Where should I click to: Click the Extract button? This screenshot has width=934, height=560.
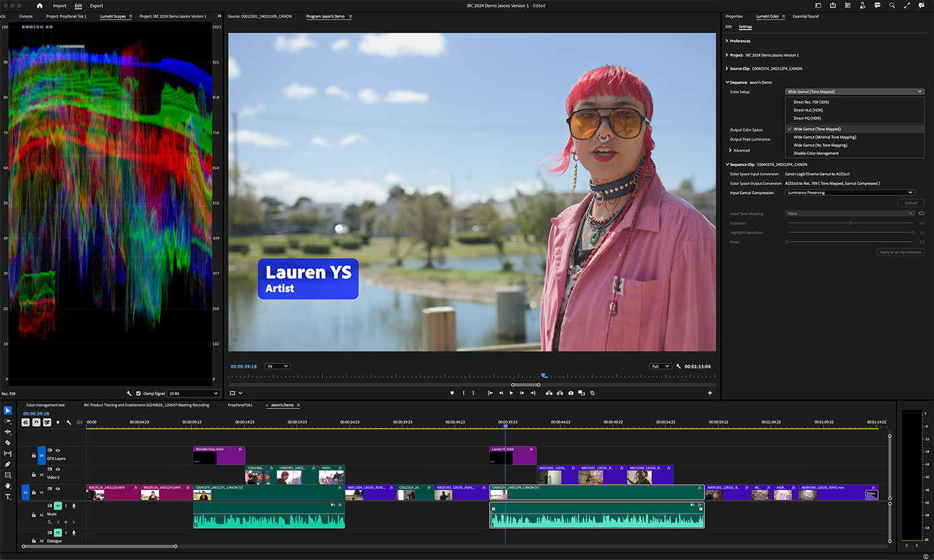click(560, 393)
